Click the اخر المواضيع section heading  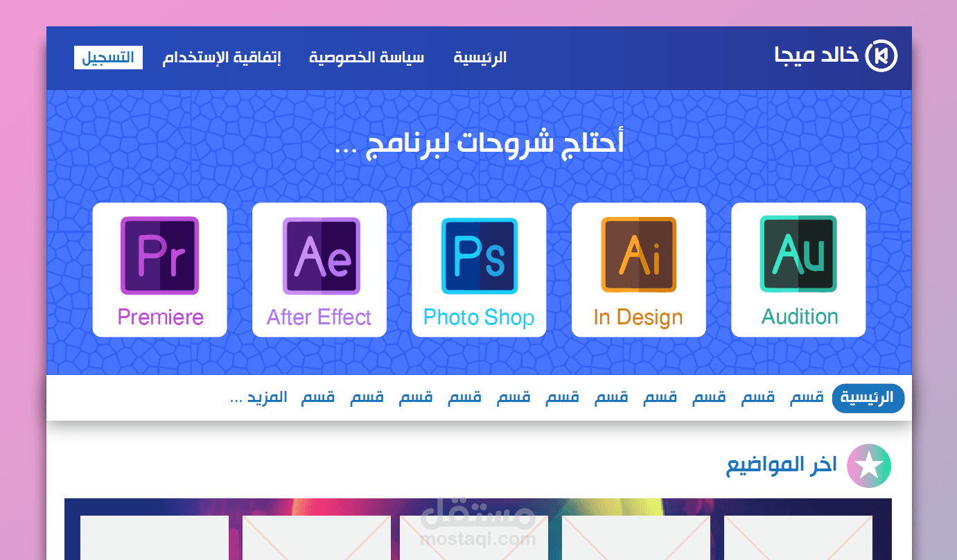(x=782, y=465)
